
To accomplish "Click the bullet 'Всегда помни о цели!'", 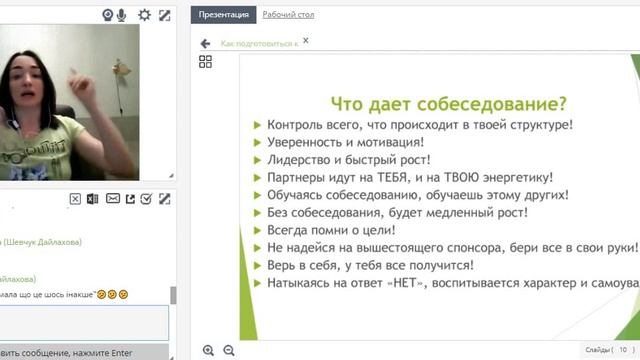I will tap(331, 230).
